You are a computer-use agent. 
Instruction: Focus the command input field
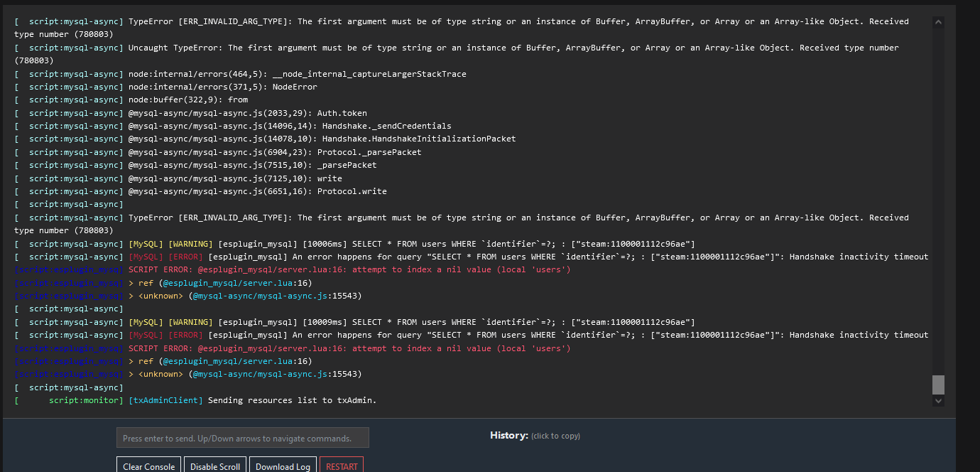pyautogui.click(x=242, y=438)
